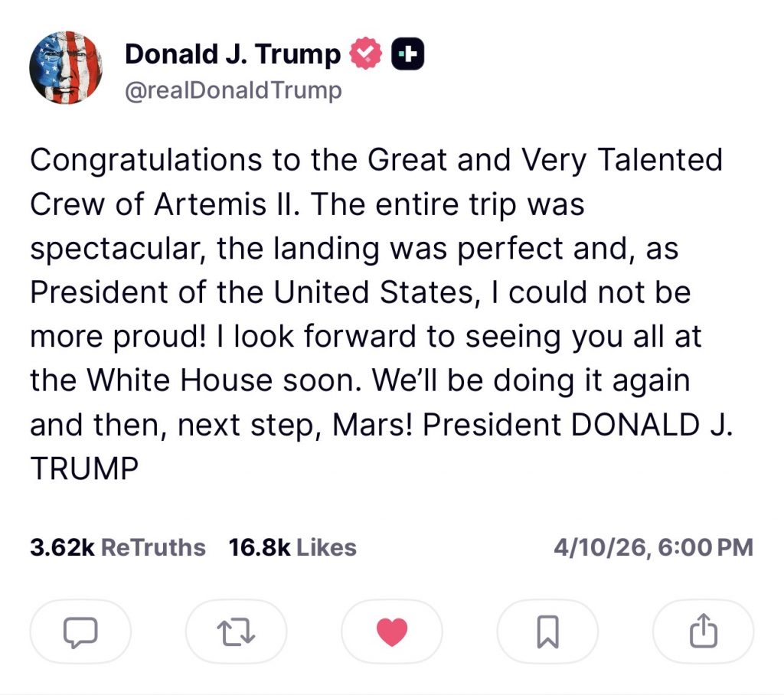The image size is (784, 695).
Task: Click the 4/10/26, 6:00 PM timestamp
Action: (653, 548)
